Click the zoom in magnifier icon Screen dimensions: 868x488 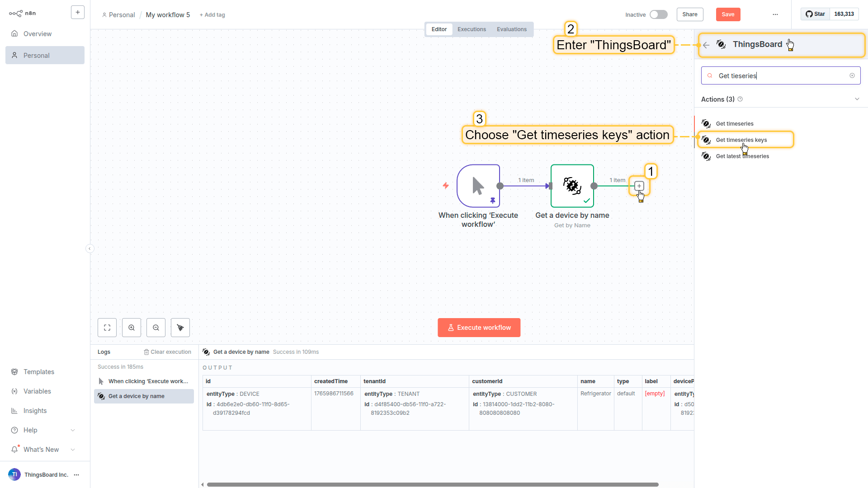(x=132, y=328)
